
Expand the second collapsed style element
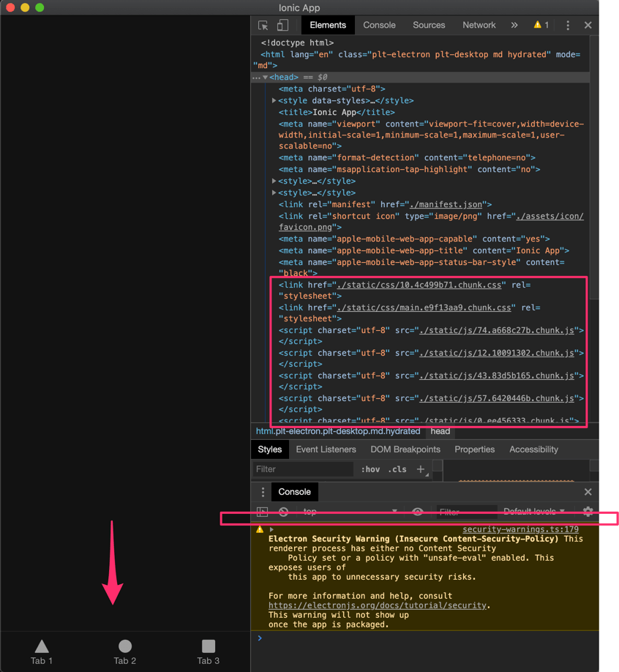click(274, 193)
